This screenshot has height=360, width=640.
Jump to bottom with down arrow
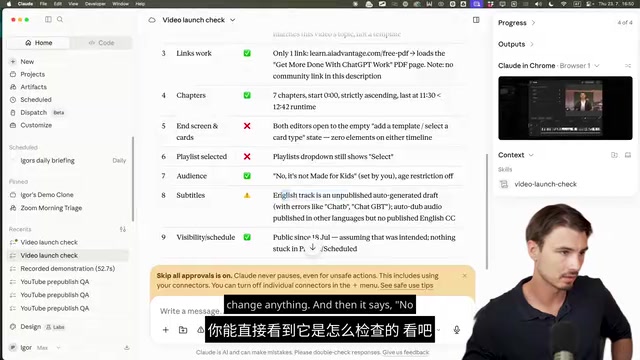(x=312, y=247)
